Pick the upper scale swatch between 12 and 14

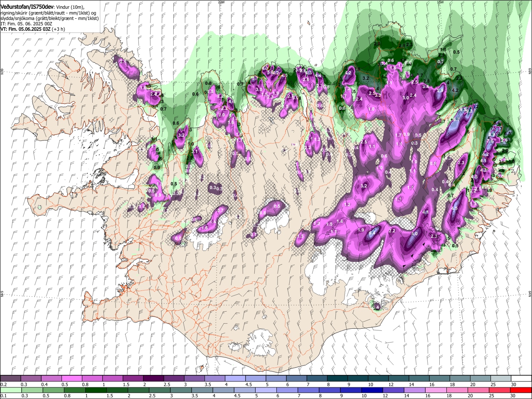click(398, 379)
